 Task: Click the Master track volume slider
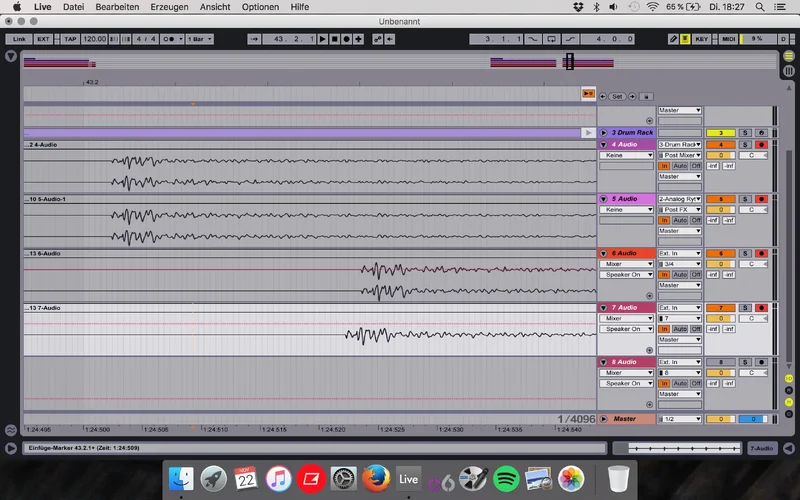(720, 419)
